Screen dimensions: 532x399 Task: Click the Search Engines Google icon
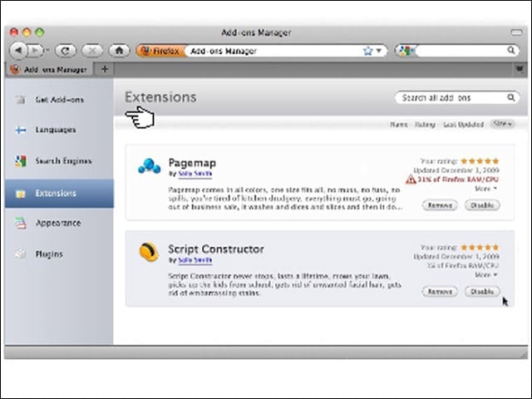20,160
